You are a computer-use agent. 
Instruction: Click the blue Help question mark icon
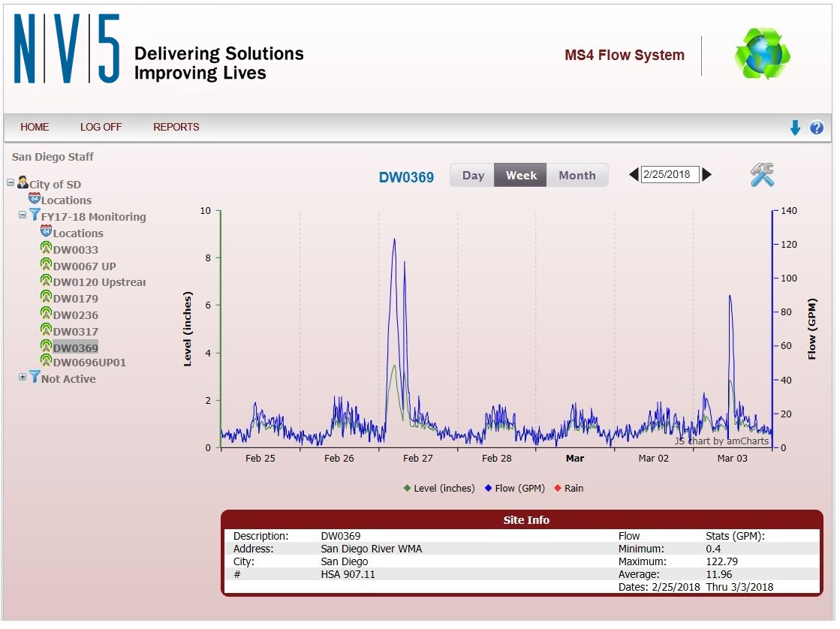[x=817, y=128]
